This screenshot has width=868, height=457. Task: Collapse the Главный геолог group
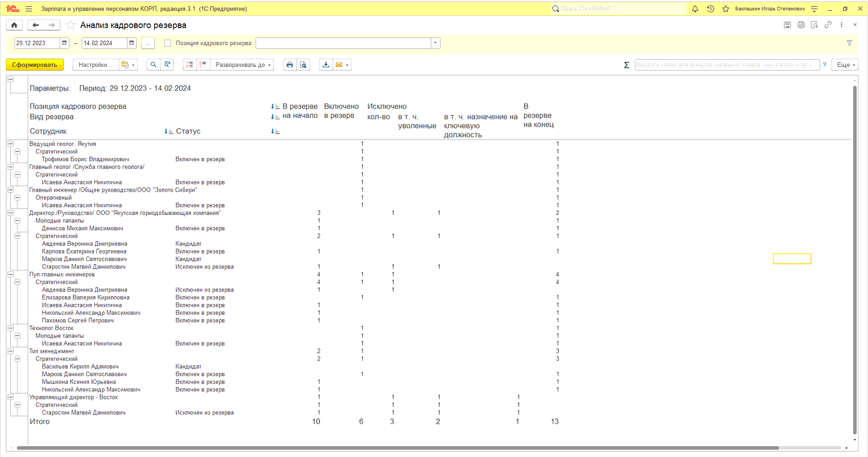pyautogui.click(x=10, y=167)
